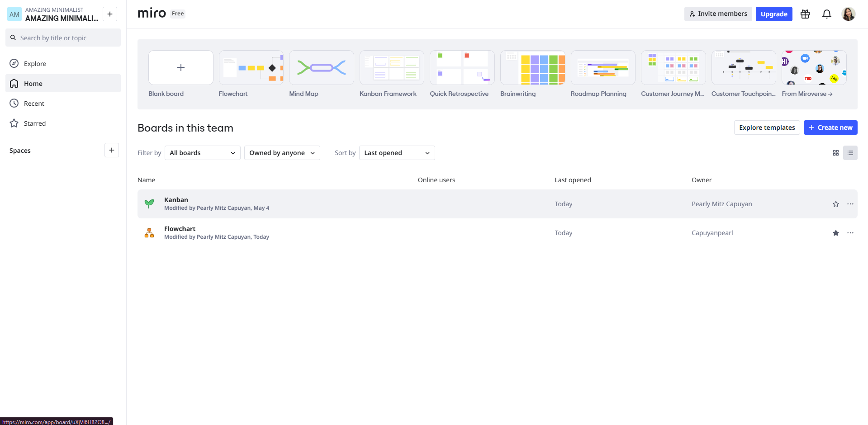The height and width of the screenshot is (425, 868).
Task: Open Recent in the sidebar
Action: point(34,104)
